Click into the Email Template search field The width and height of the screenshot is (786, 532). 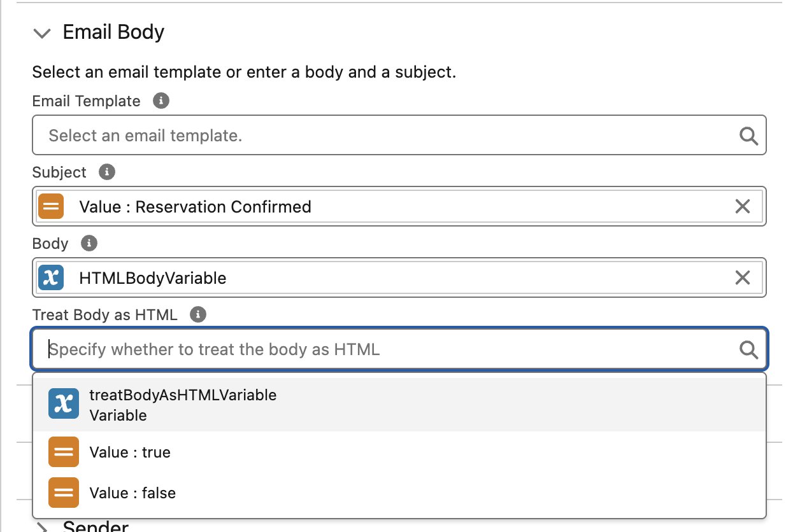pos(382,135)
